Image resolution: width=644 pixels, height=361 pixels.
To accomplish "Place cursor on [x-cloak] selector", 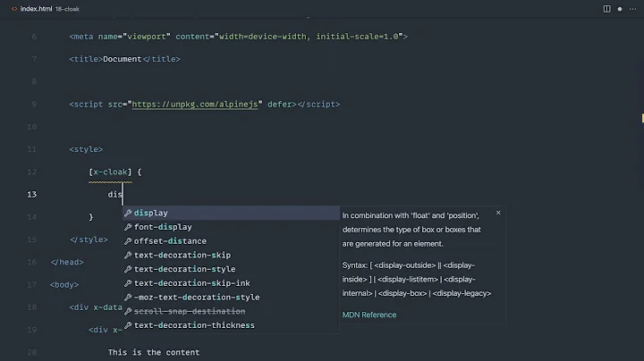I will tap(110, 172).
